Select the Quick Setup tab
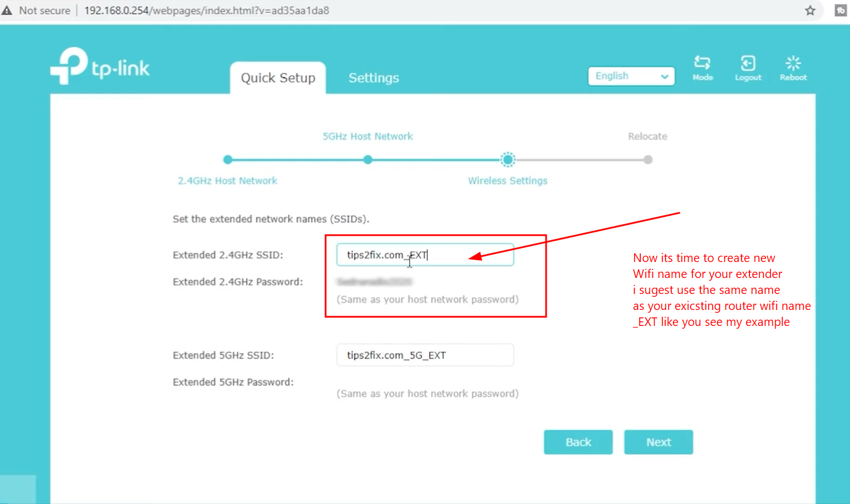Image resolution: width=850 pixels, height=504 pixels. pos(278,78)
